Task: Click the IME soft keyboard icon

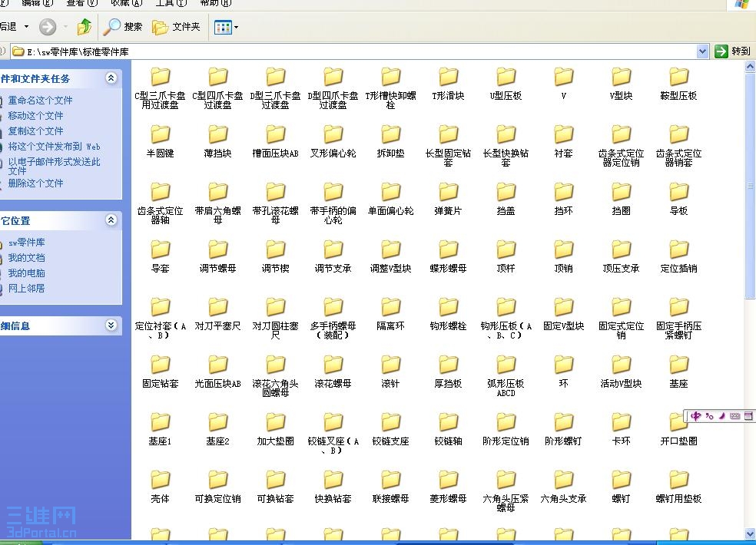Action: 734,416
